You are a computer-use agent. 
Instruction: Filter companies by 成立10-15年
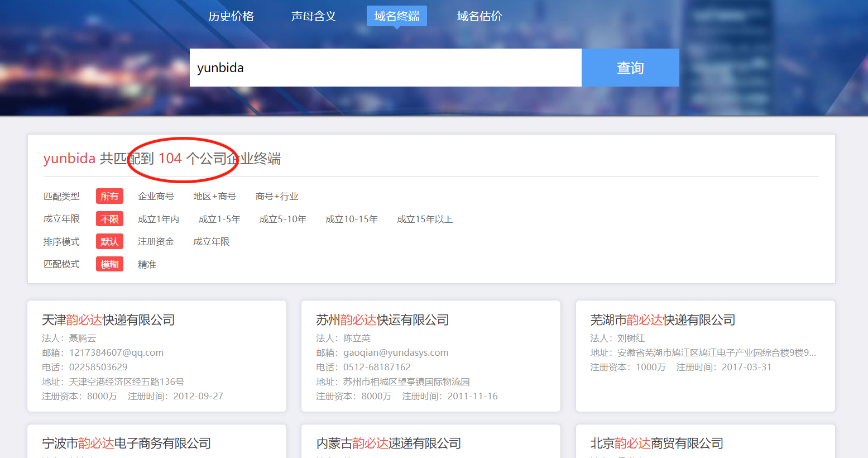[352, 219]
